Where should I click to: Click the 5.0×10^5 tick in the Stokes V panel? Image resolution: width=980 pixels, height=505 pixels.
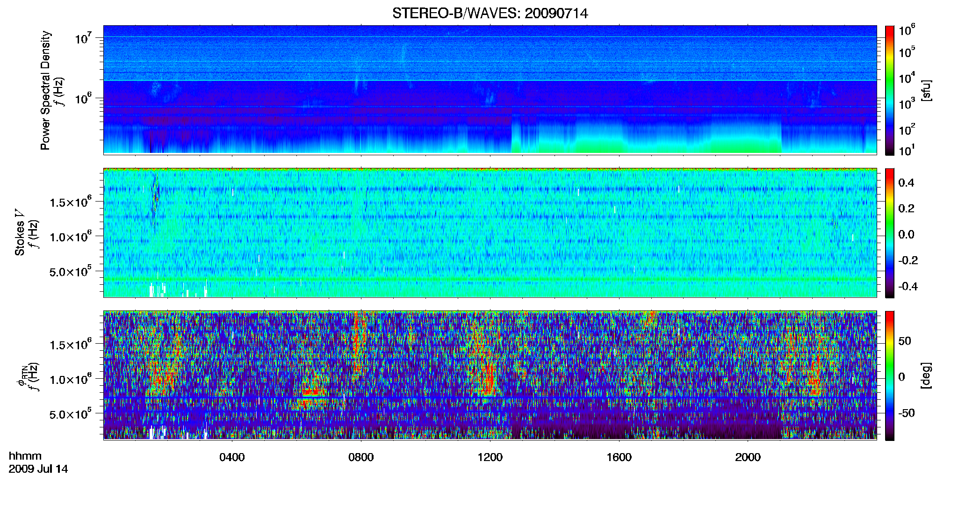(71, 271)
